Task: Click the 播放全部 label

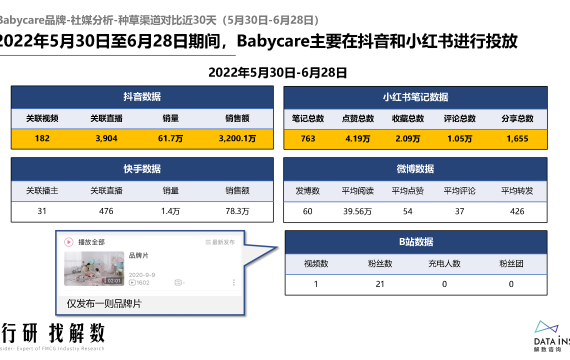Action: [x=92, y=242]
